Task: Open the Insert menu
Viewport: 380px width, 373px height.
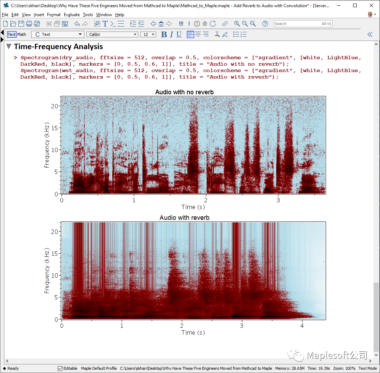Action: [x=39, y=15]
